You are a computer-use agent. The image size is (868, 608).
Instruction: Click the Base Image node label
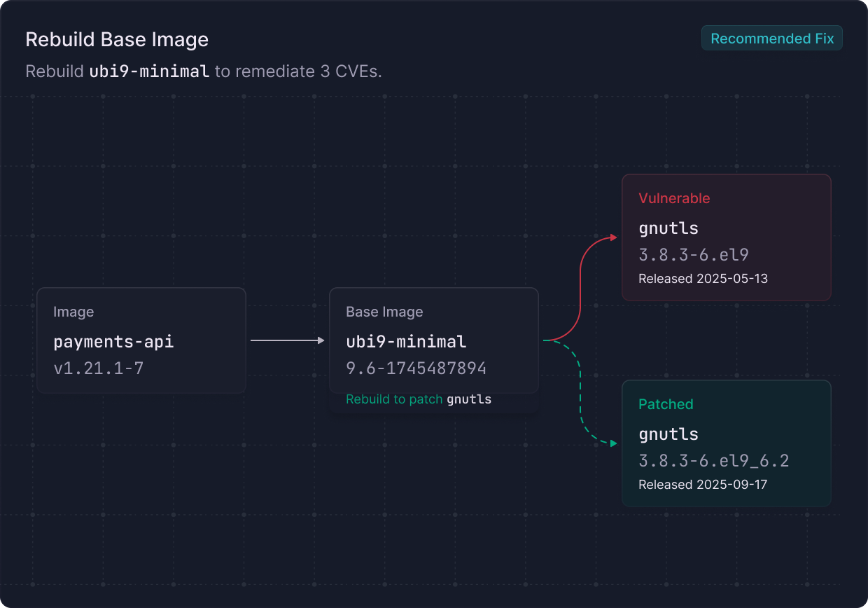(384, 312)
